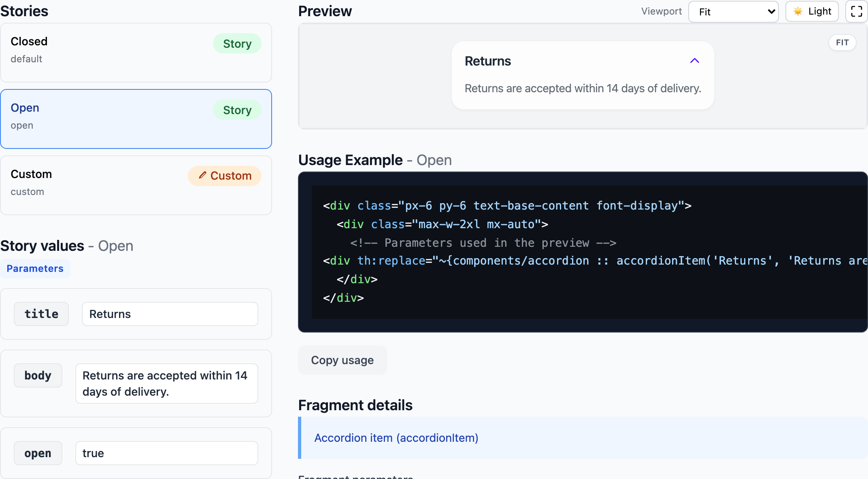Click the Usage Example code block
The width and height of the screenshot is (868, 479).
pyautogui.click(x=583, y=252)
